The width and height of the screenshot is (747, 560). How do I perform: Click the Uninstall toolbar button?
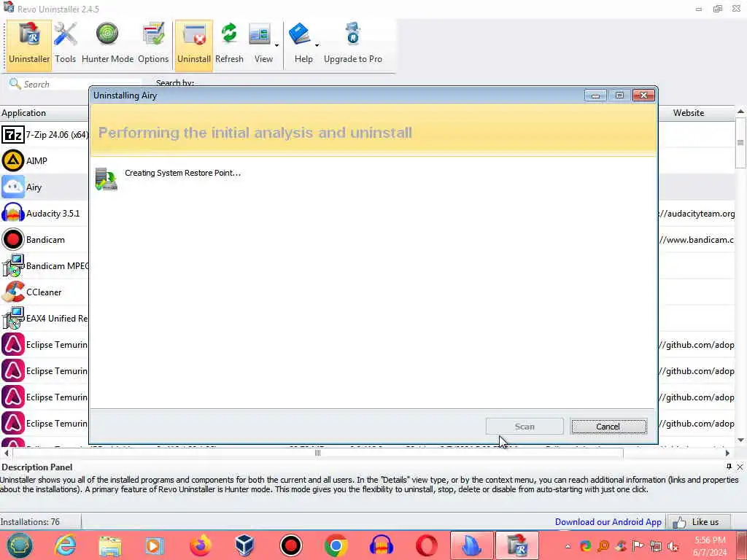[x=194, y=44]
